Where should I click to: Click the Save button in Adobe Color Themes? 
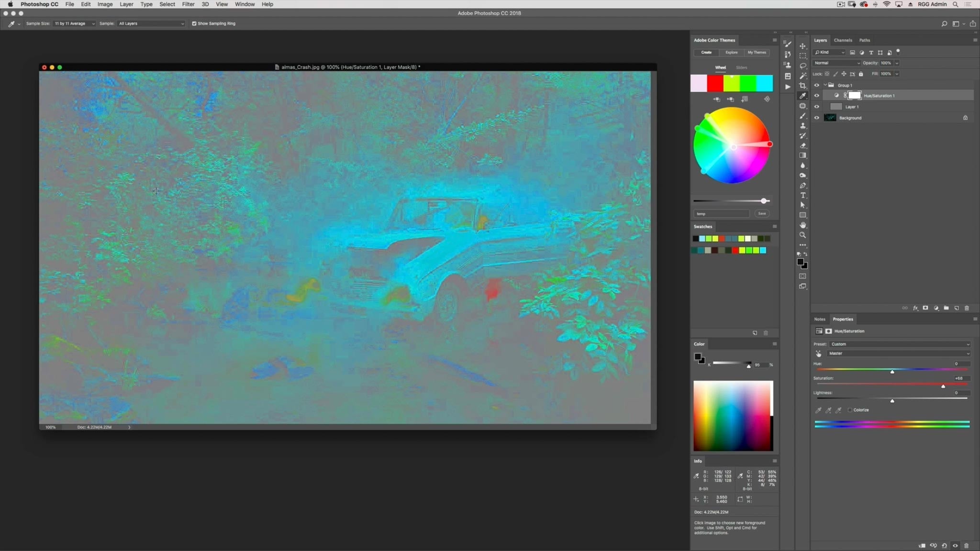click(x=762, y=213)
